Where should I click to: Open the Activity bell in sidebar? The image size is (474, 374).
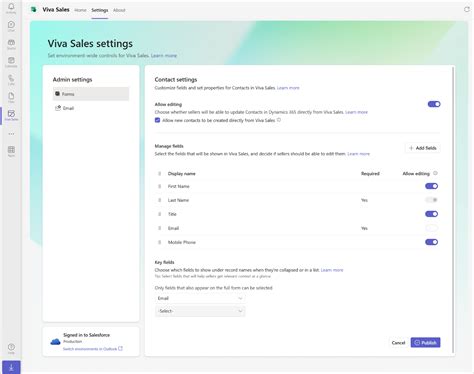point(11,8)
